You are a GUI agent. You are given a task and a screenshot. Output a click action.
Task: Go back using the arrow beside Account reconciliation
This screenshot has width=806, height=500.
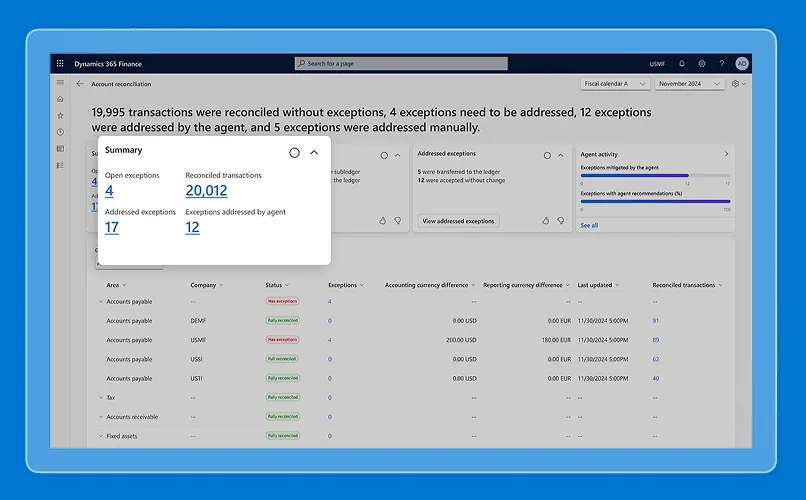[80, 84]
